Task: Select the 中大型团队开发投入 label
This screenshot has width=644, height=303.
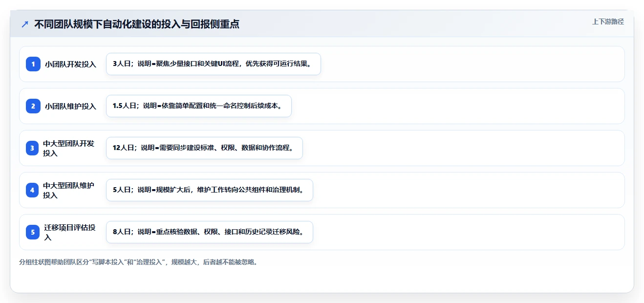Action: click(x=69, y=148)
